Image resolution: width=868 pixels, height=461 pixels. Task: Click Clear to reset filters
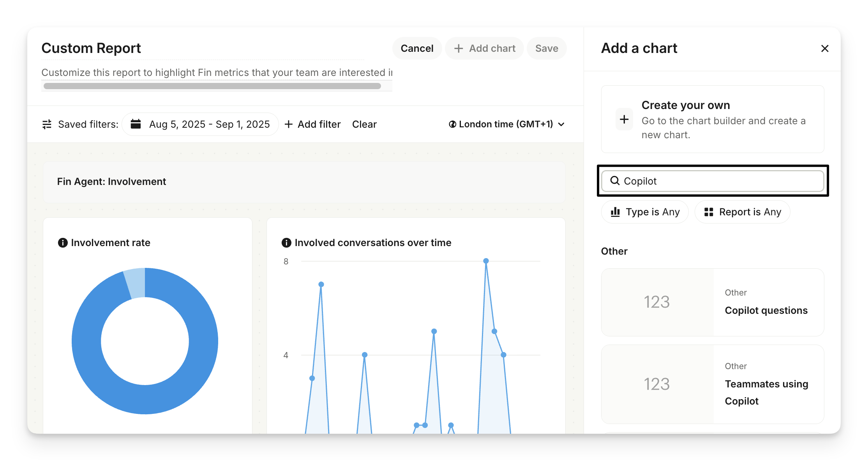pyautogui.click(x=364, y=124)
